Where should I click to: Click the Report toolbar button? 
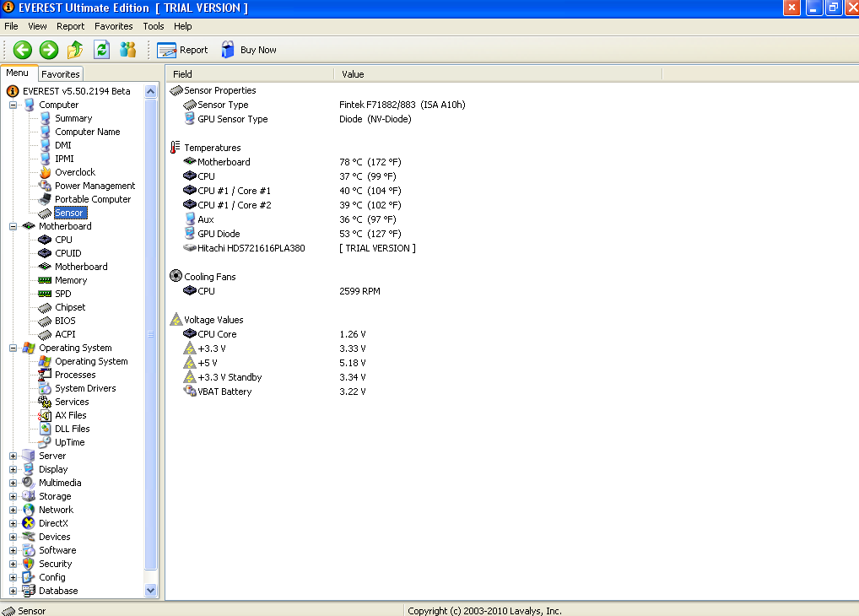click(182, 50)
